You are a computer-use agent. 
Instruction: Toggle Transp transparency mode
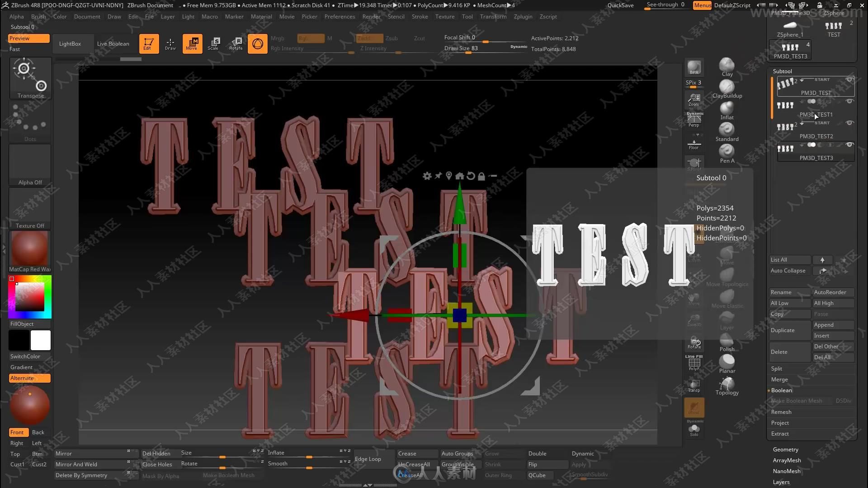694,385
